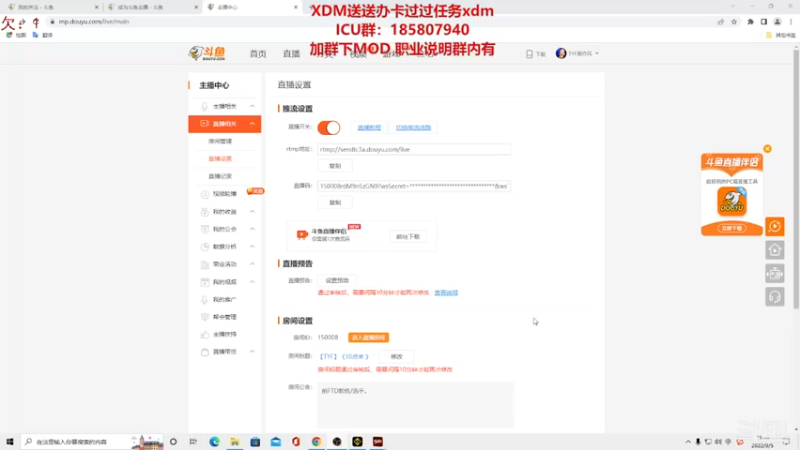Click 修改 next to the room title
Image resolution: width=800 pixels, height=450 pixels.
pyautogui.click(x=396, y=357)
